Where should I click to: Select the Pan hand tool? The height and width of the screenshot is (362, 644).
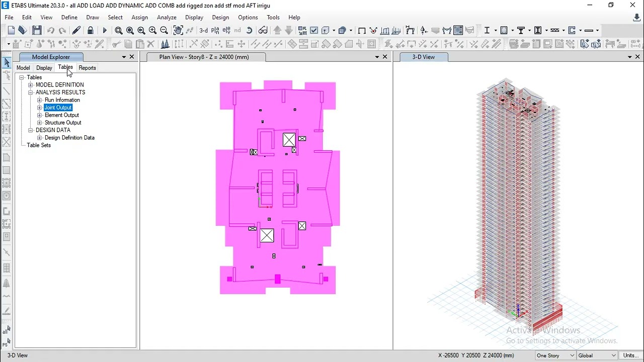178,31
